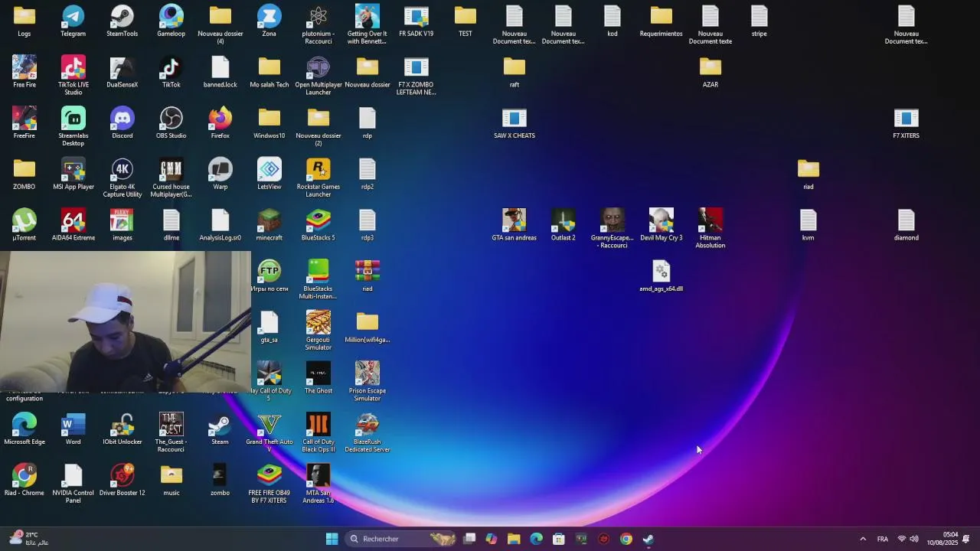
Task: Open Gergouti Simulator icon
Action: coord(318,331)
